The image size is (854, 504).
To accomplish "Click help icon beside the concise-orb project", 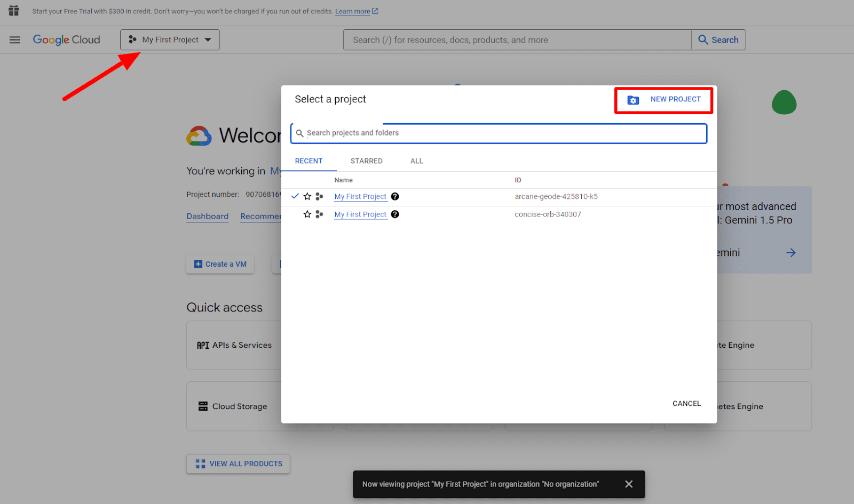I will [x=395, y=214].
